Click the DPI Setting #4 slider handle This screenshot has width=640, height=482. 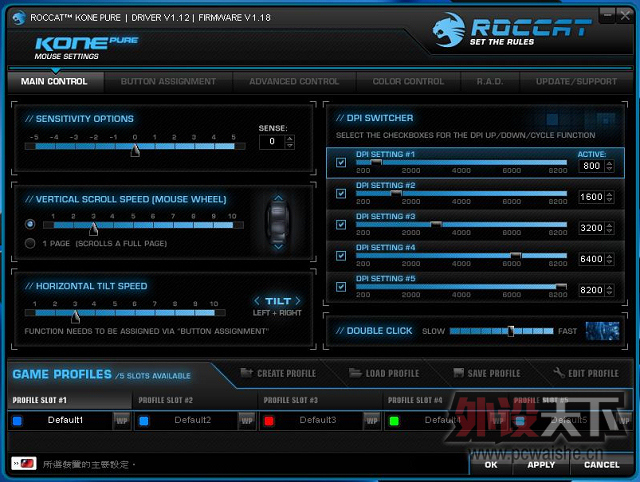point(516,255)
